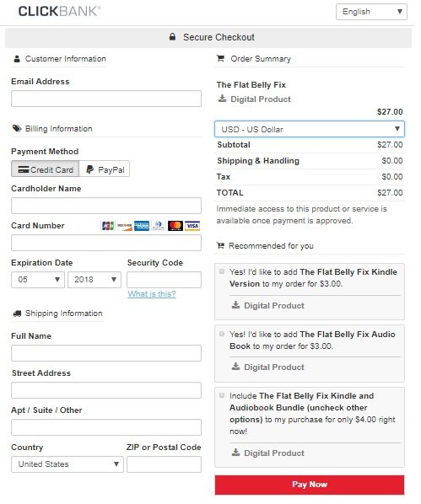The height and width of the screenshot is (504, 421).
Task: Click the Mastercard logo icon
Action: 175,226
